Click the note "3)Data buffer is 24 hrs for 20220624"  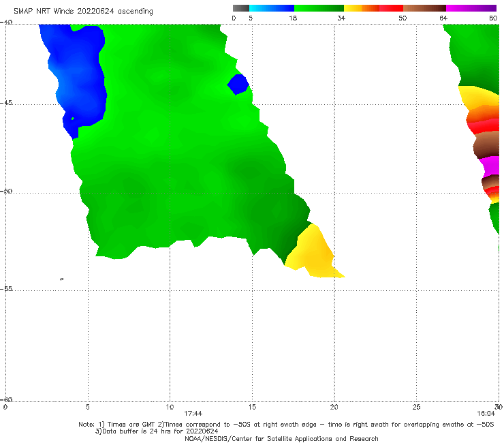(x=157, y=431)
